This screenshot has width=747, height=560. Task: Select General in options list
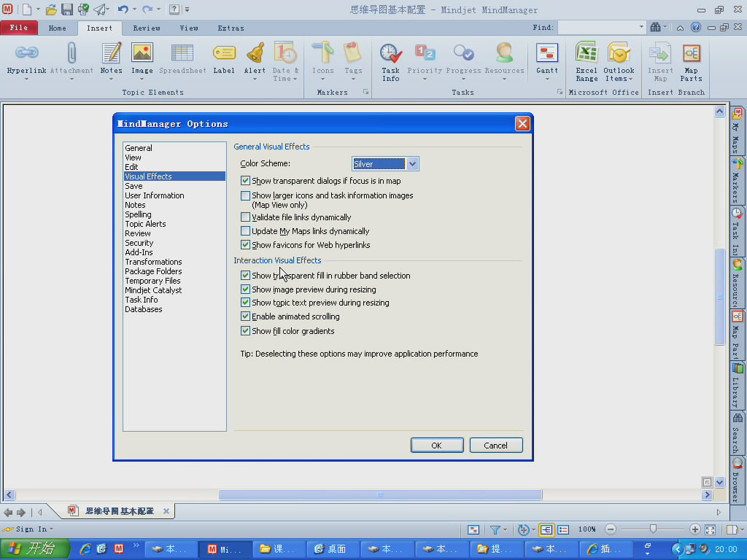pyautogui.click(x=139, y=148)
